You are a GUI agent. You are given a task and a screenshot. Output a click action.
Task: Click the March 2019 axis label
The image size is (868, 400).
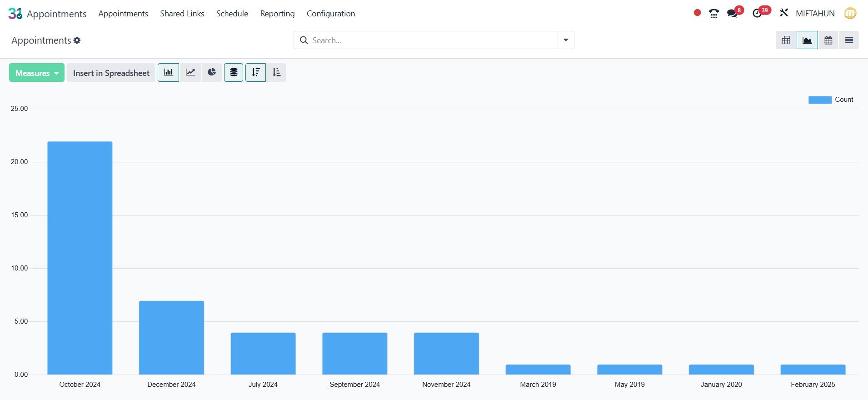(538, 385)
